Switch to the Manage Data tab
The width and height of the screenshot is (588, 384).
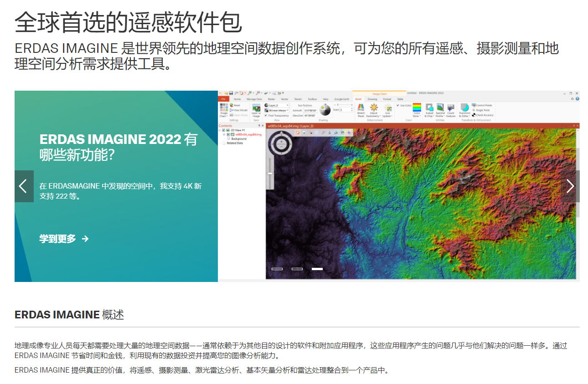[254, 99]
